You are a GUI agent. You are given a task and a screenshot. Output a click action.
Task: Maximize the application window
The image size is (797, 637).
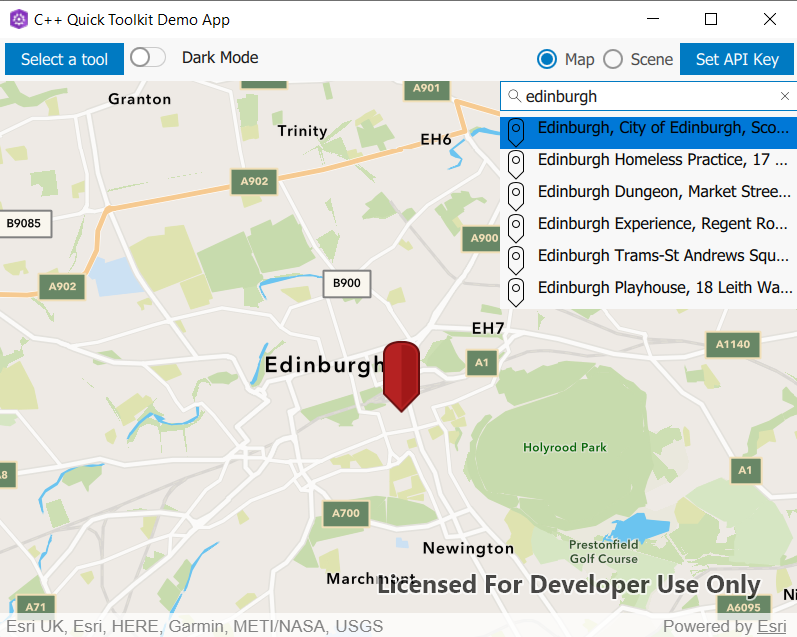(x=711, y=19)
